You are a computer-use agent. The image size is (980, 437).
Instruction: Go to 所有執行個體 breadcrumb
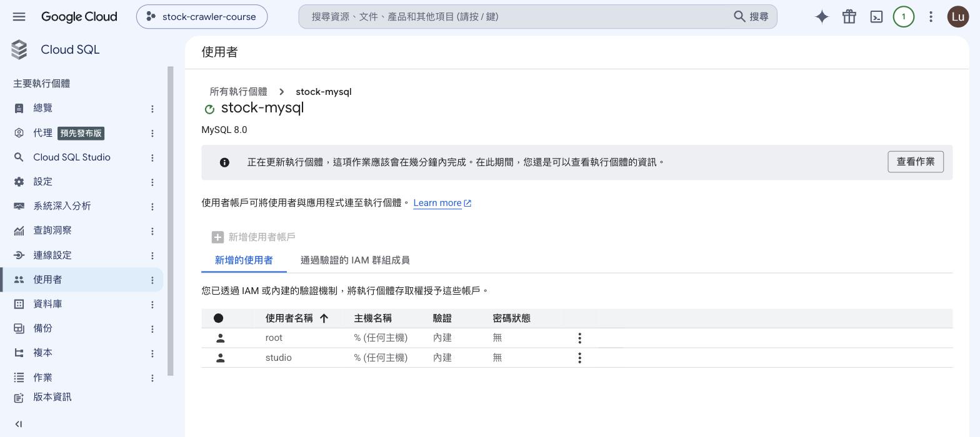(x=238, y=92)
